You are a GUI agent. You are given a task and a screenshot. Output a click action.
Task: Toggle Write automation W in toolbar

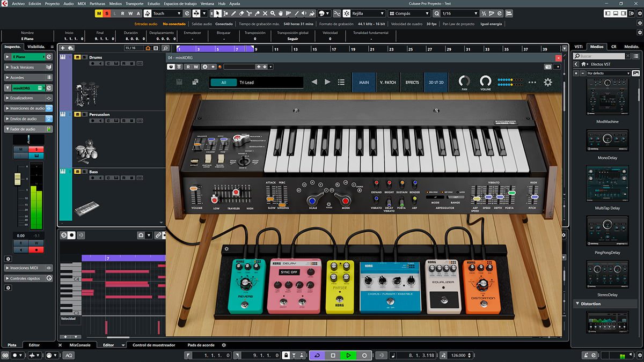[x=130, y=13]
